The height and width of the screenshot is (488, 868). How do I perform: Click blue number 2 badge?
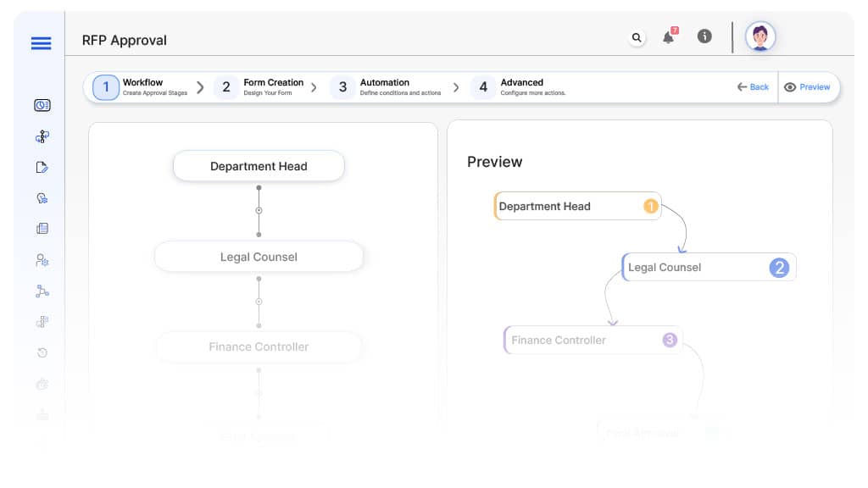(779, 268)
